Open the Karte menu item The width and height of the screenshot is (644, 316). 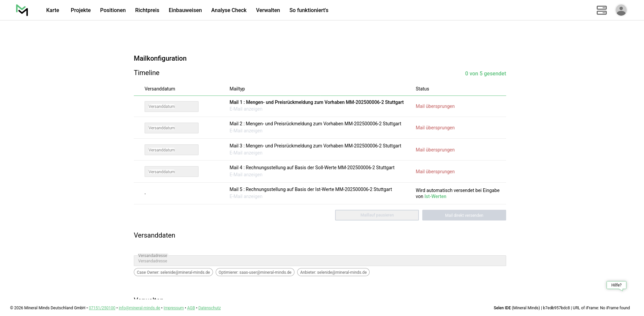pos(53,10)
